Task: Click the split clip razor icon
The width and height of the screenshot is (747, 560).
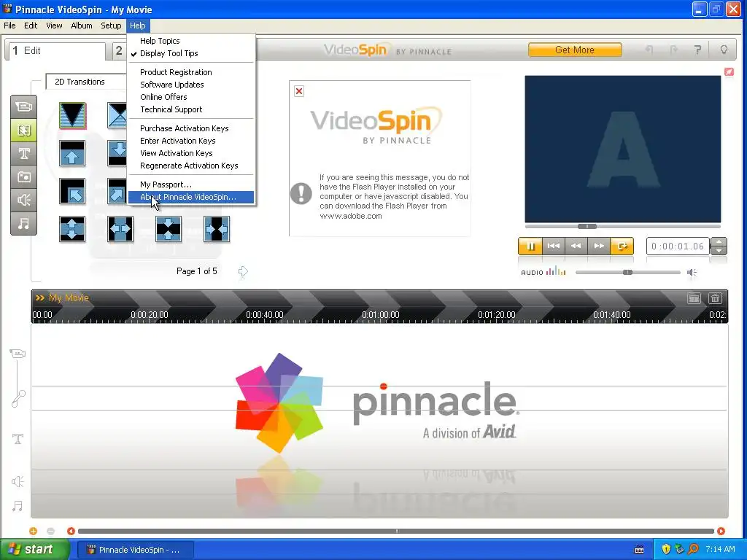Action: pyautogui.click(x=694, y=298)
